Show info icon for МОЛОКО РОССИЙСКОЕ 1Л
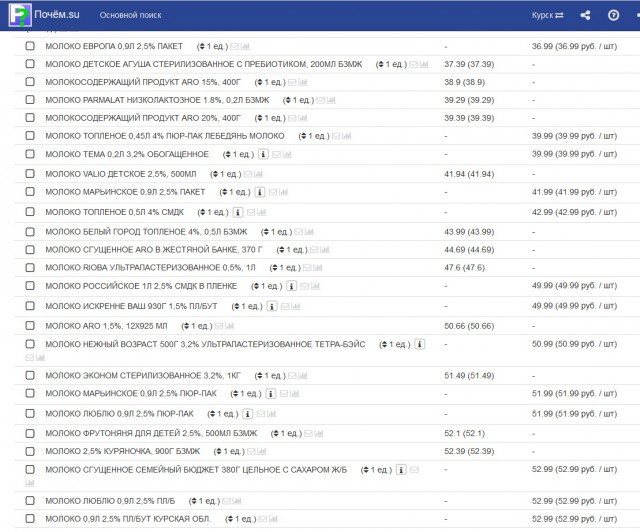The image size is (640, 532). point(291,286)
